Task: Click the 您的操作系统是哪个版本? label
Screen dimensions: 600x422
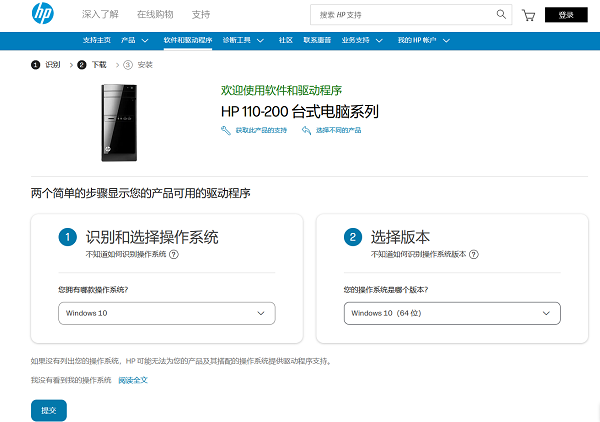Action: (386, 290)
